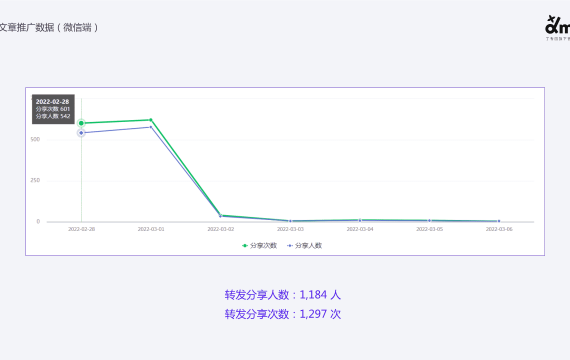Toggle the blue 分享人数 legend series
The image size is (570, 360).
pyautogui.click(x=305, y=246)
